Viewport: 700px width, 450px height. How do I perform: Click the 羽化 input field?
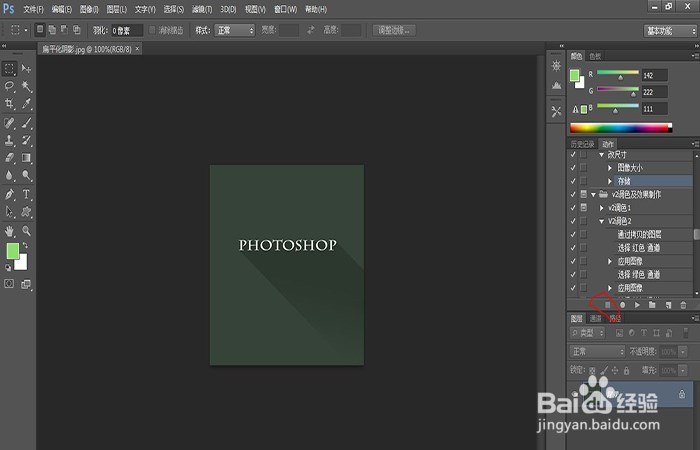tap(127, 30)
